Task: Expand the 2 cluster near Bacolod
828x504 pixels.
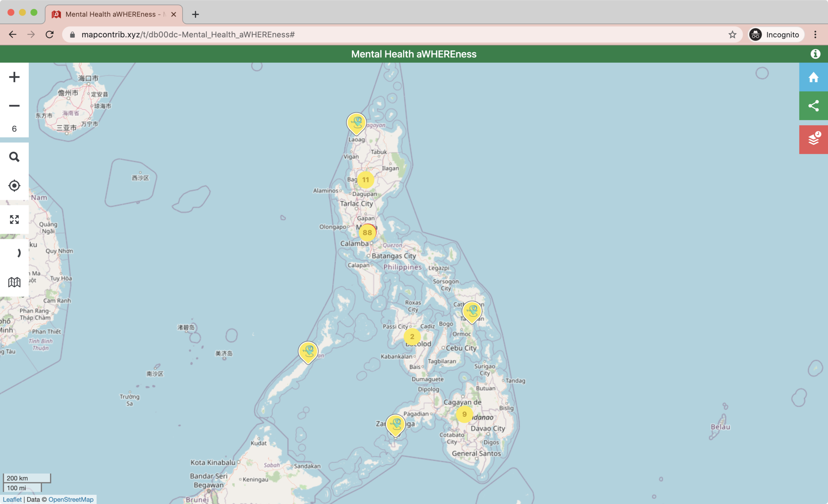Action: (412, 336)
